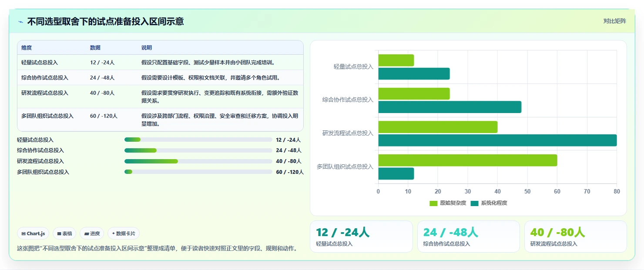Click light green bar for 综合协作试点总投入
This screenshot has width=644, height=270.
click(414, 93)
